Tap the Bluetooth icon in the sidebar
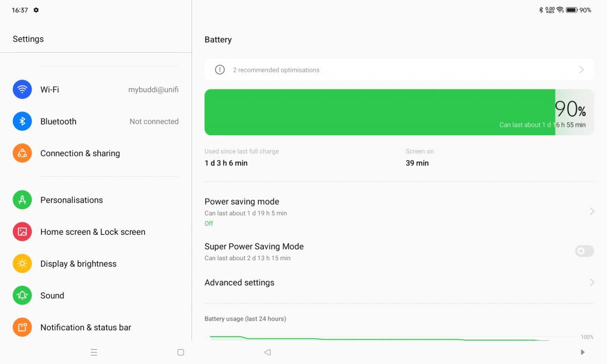The height and width of the screenshot is (364, 607). click(x=22, y=122)
